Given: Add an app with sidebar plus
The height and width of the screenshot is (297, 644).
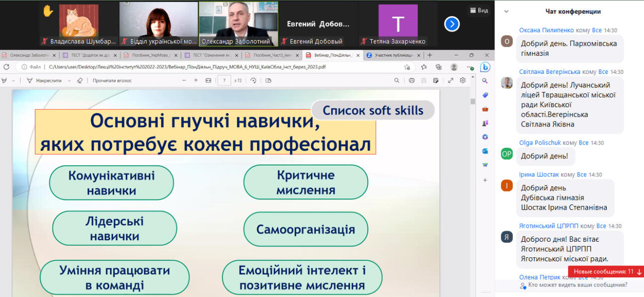Looking at the screenshot, I should click(x=485, y=180).
